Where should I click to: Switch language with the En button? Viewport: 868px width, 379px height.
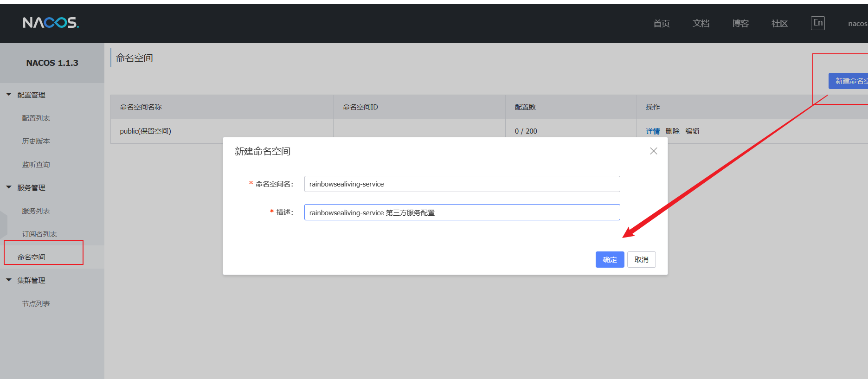pos(817,23)
